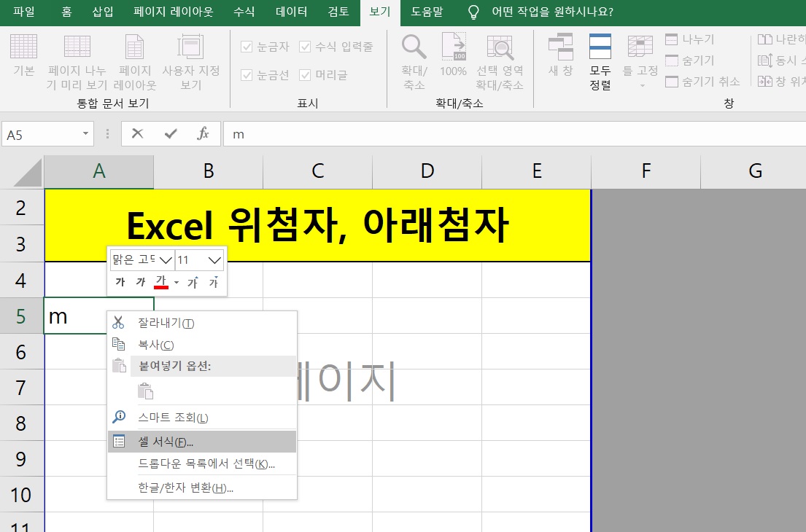Select column B header
806x532 pixels.
(208, 171)
